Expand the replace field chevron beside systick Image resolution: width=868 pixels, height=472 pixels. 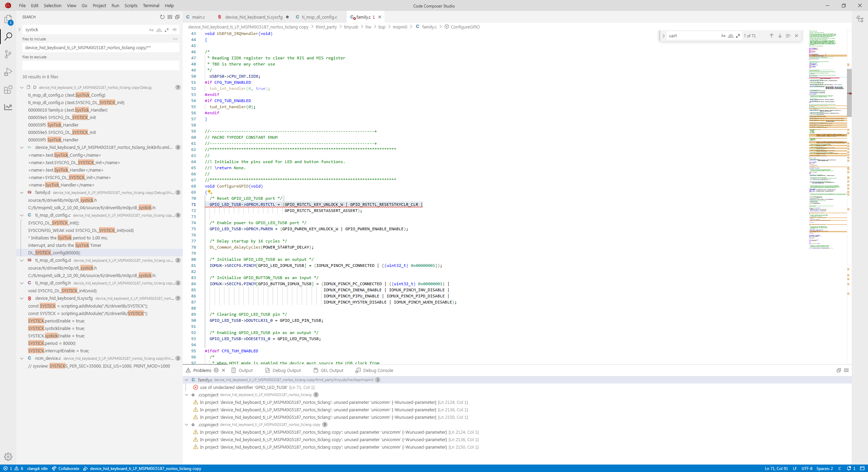pos(19,29)
